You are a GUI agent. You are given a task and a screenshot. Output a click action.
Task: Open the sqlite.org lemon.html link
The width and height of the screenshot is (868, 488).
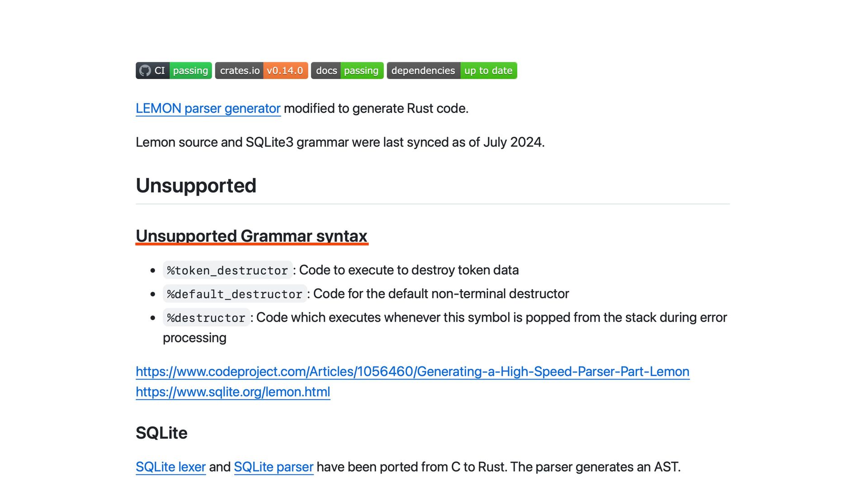(233, 392)
